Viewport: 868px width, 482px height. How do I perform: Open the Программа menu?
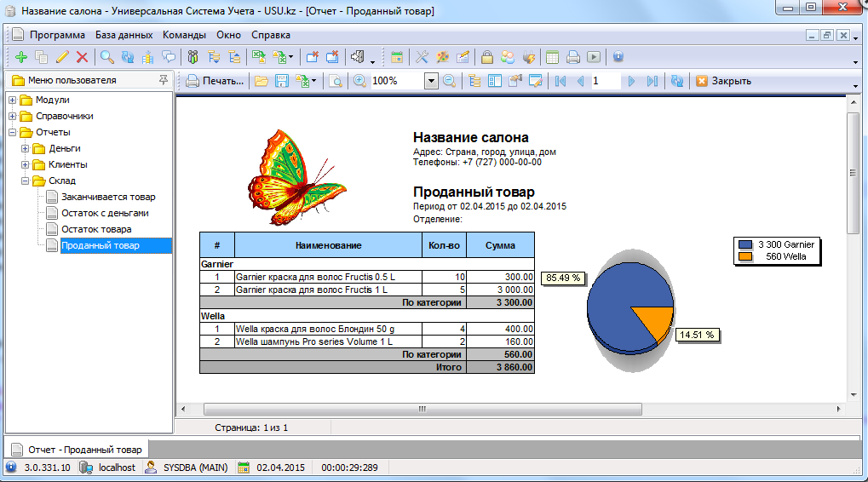[x=57, y=35]
